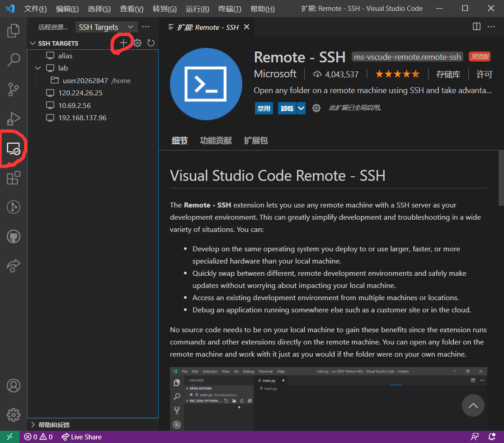Screen dimensions: 504x443
Task: Open the Live Share activity bar icon
Action: pos(13,266)
